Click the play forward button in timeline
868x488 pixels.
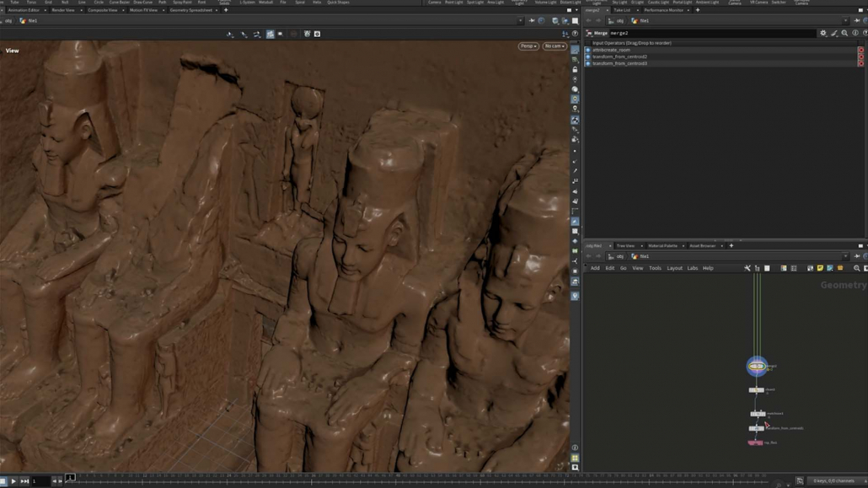coord(13,481)
